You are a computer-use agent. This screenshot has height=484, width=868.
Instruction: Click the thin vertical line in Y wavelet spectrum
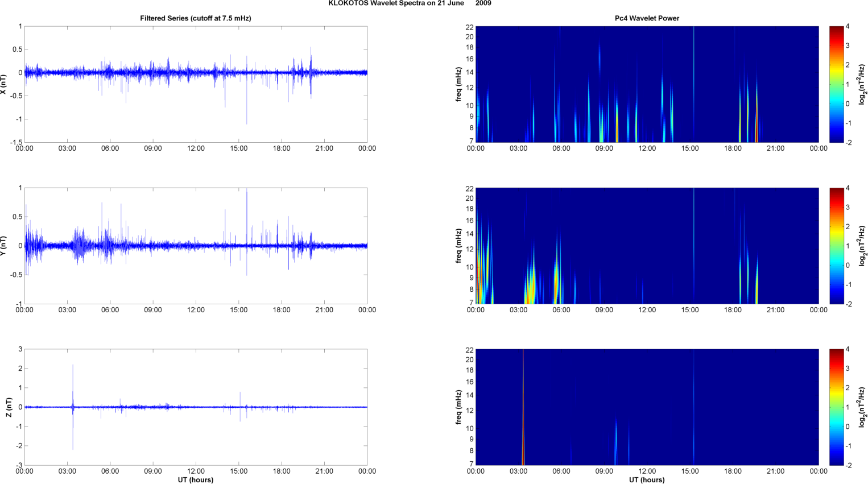click(694, 245)
